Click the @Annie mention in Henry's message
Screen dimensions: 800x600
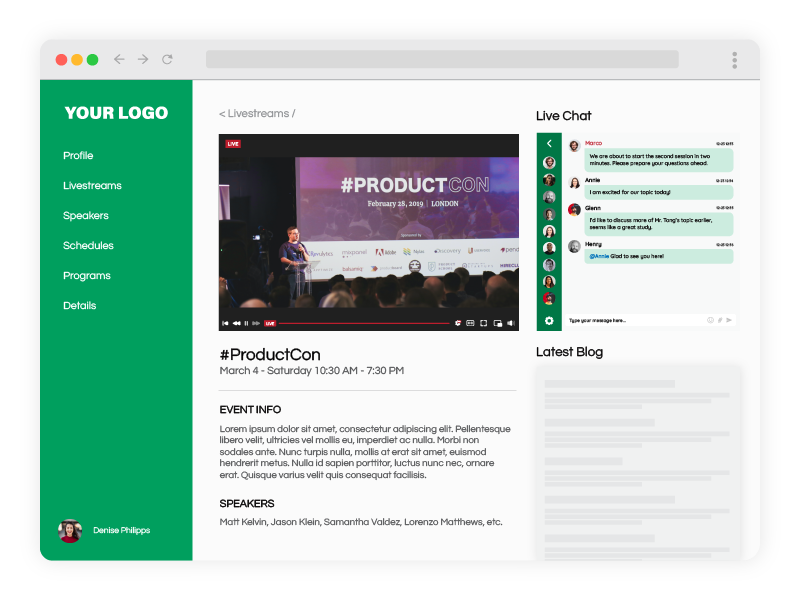click(x=598, y=256)
